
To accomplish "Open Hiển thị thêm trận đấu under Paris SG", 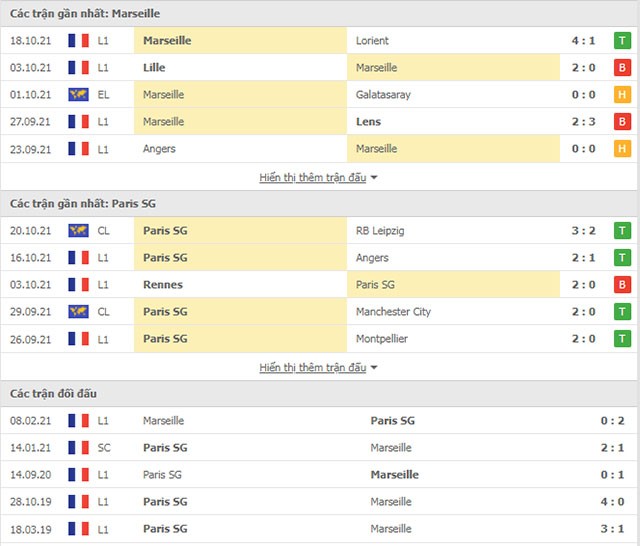I will click(x=313, y=368).
